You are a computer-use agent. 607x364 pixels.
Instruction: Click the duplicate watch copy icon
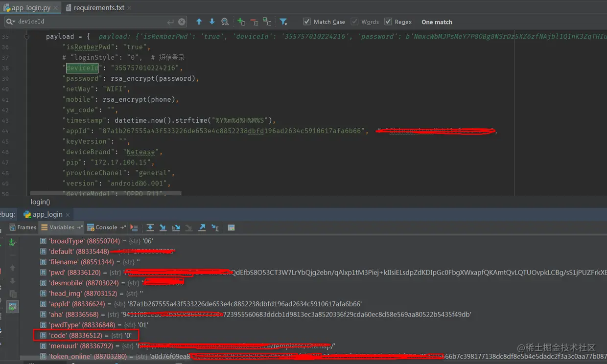pos(13,294)
